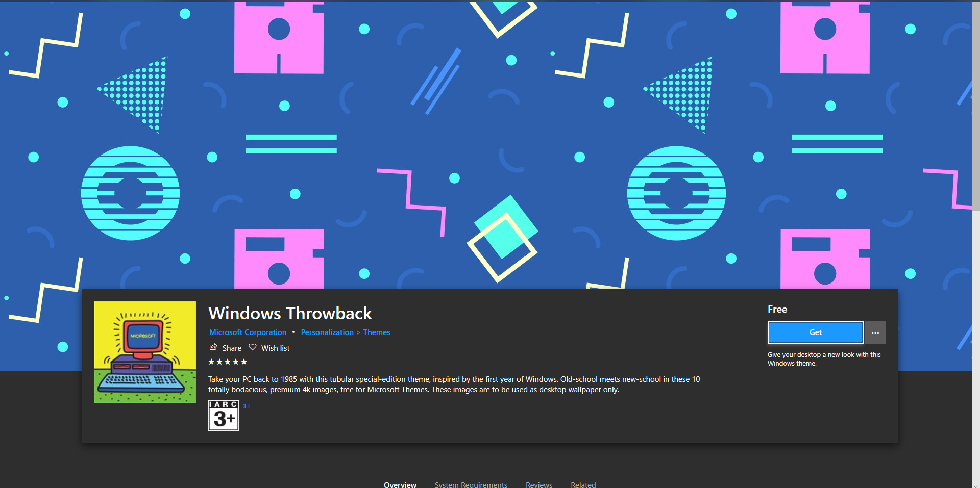Click the first star in the rating
This screenshot has width=980, height=488.
(x=211, y=362)
